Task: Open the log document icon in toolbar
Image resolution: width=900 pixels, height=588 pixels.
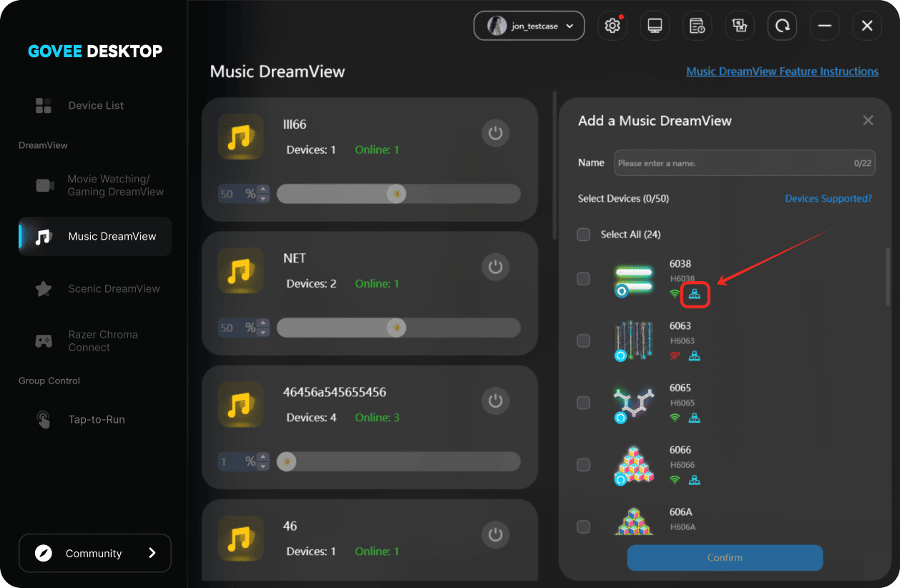Action: click(x=697, y=26)
